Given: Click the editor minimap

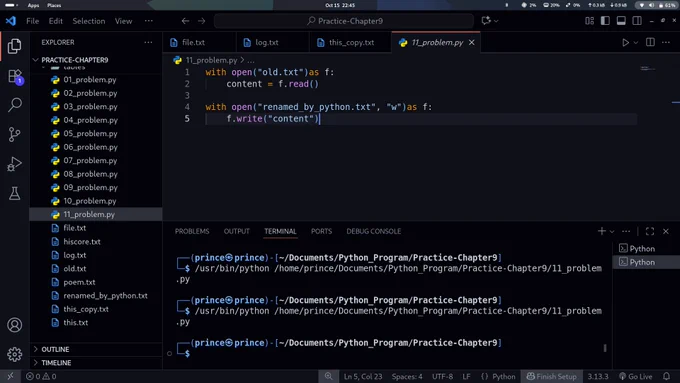Looking at the screenshot, I should (648, 69).
